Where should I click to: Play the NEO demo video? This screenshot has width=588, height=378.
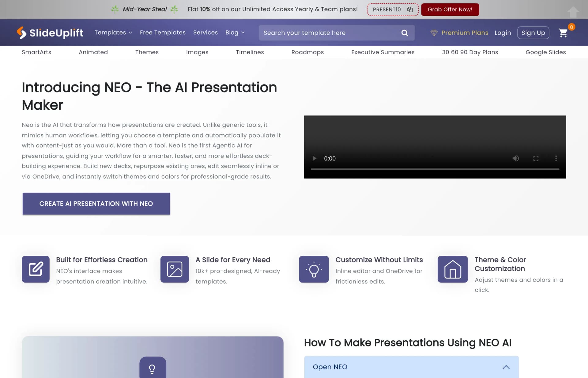tap(314, 158)
